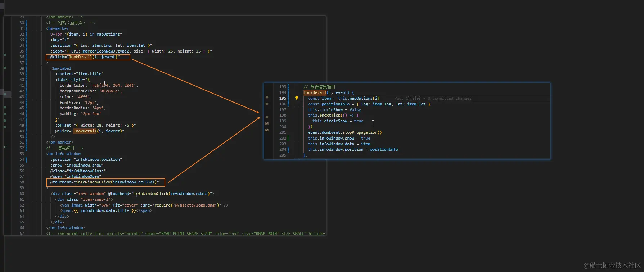Click the '#1a8afa' background color value

tap(111, 91)
